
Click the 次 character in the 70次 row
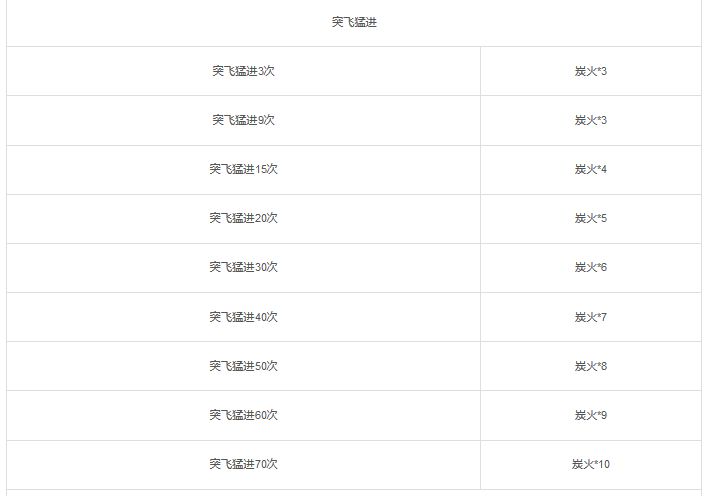(272, 464)
